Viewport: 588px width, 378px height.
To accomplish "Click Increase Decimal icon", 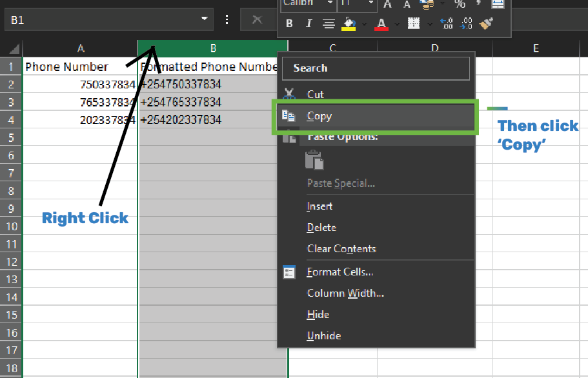I will pos(446,24).
